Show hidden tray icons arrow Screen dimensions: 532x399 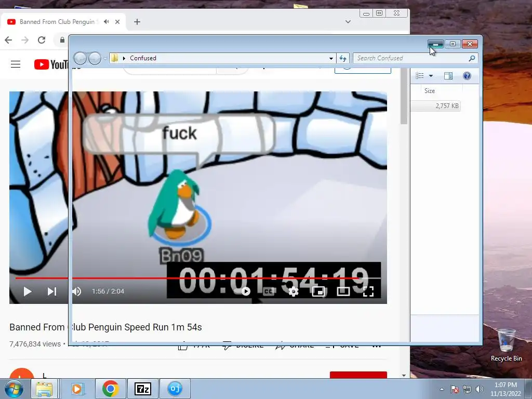(442, 389)
